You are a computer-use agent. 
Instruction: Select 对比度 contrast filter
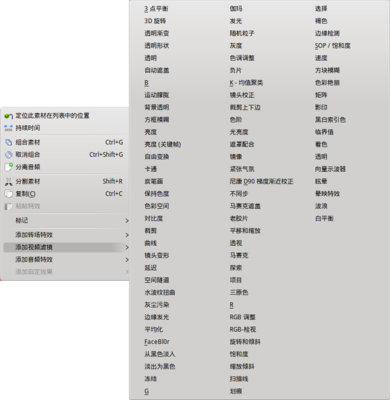[154, 218]
